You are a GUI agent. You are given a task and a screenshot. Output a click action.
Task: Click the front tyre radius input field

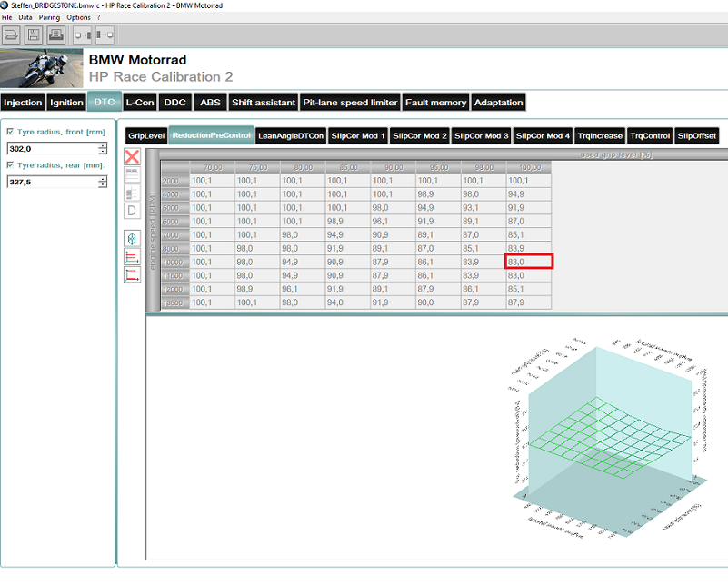[51, 148]
